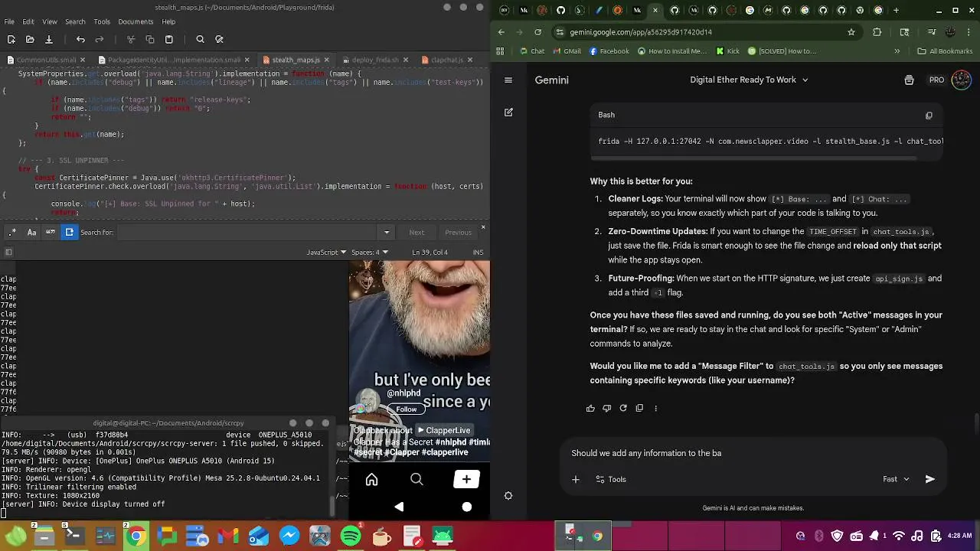This screenshot has width=980, height=551.
Task: Open the File menu in text editor
Action: pos(9,21)
